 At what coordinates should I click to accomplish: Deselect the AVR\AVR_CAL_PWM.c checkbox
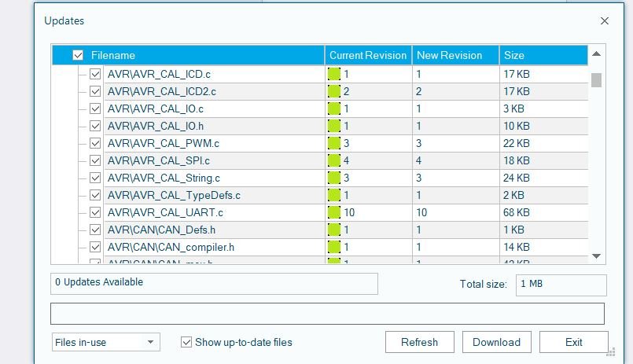pyautogui.click(x=95, y=143)
